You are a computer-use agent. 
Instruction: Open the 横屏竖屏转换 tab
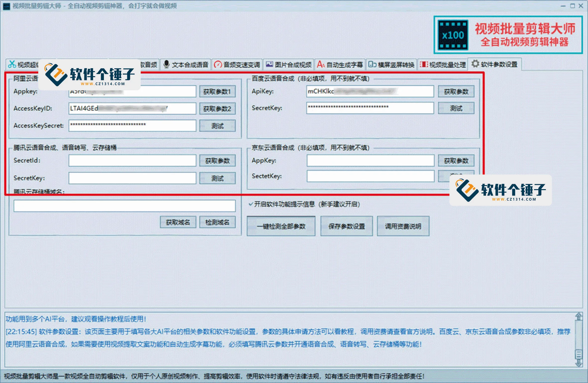pyautogui.click(x=392, y=64)
